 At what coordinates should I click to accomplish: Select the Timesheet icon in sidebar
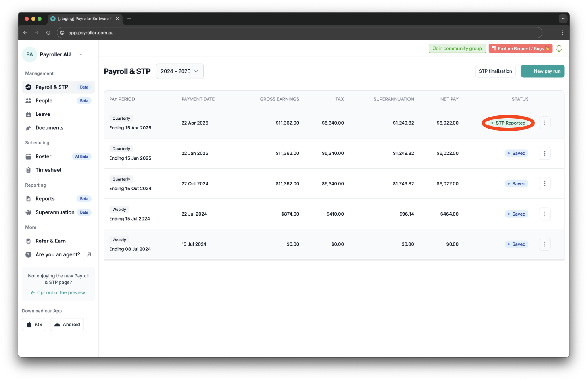(x=28, y=170)
